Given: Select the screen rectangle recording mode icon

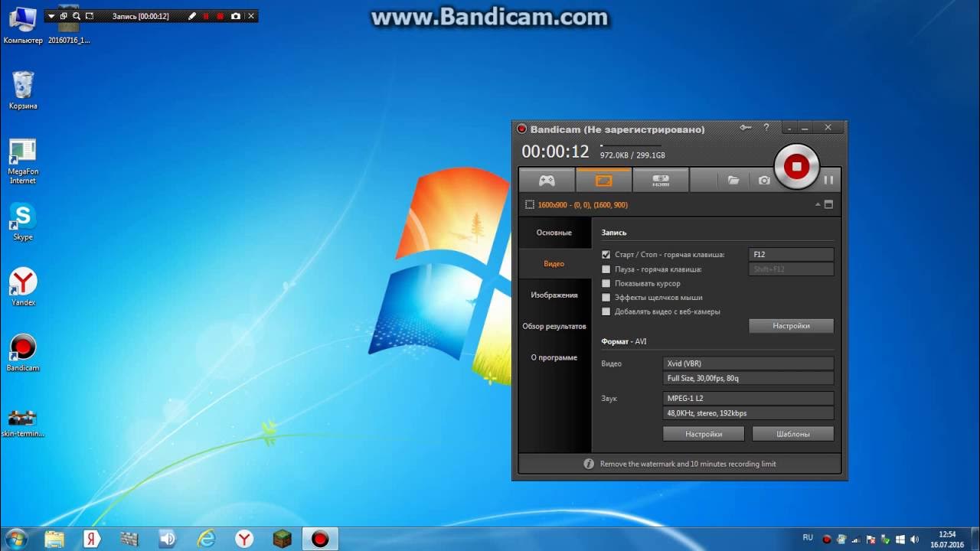Looking at the screenshot, I should [x=604, y=181].
